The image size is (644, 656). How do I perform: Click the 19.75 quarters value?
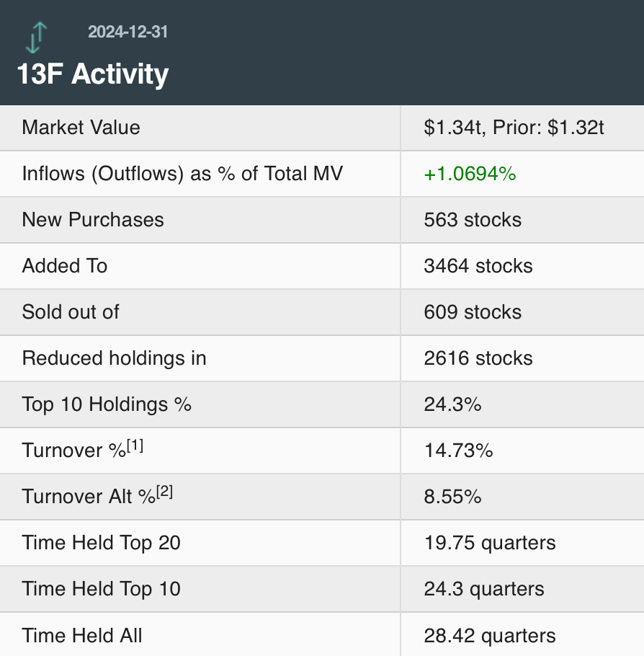coord(490,543)
